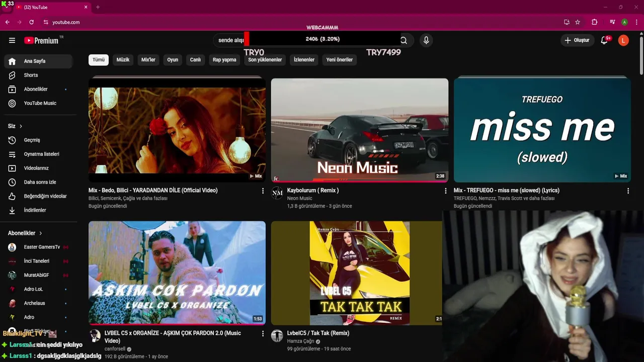Select the İzlenenler filter chip
This screenshot has height=362, width=644.
(304, 60)
